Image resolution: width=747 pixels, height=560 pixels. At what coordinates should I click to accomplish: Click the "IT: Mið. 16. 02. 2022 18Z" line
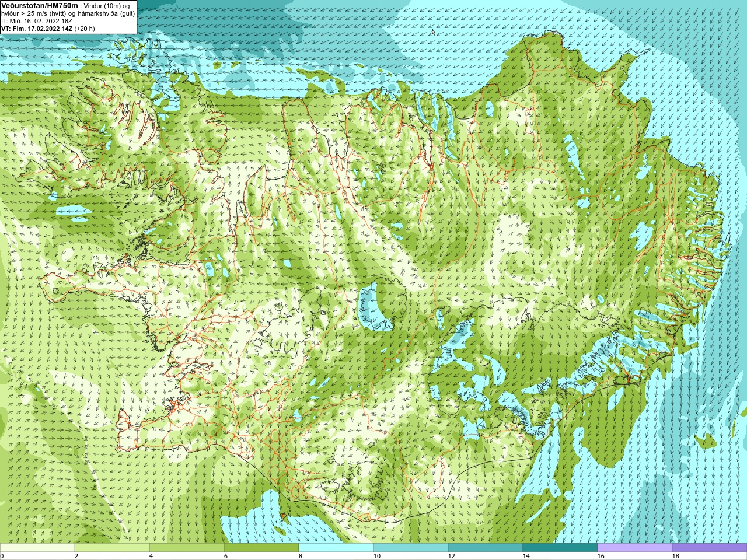click(x=37, y=21)
